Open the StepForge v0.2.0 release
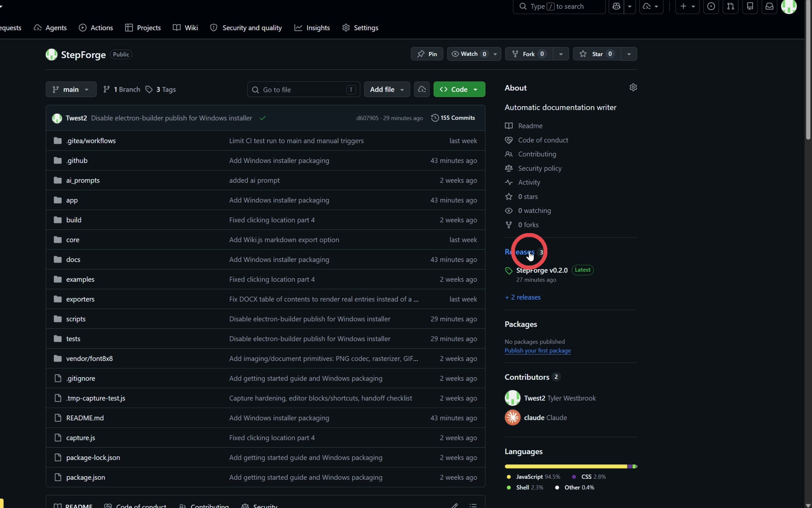The height and width of the screenshot is (508, 812). coord(542,270)
